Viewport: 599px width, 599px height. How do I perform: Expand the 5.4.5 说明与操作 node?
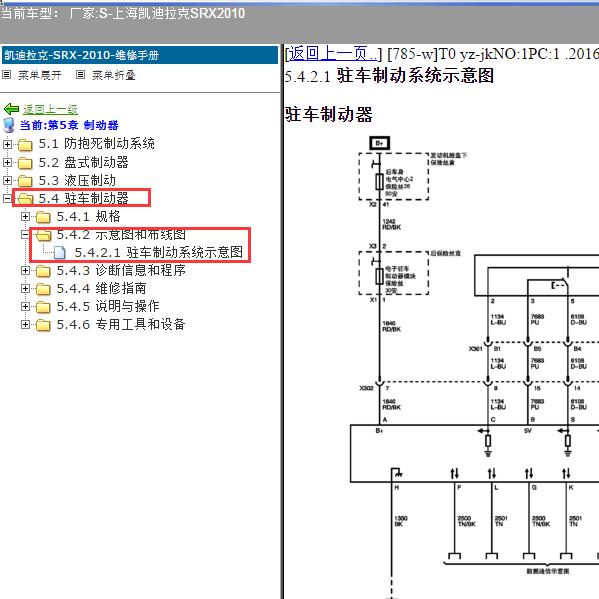[25, 306]
